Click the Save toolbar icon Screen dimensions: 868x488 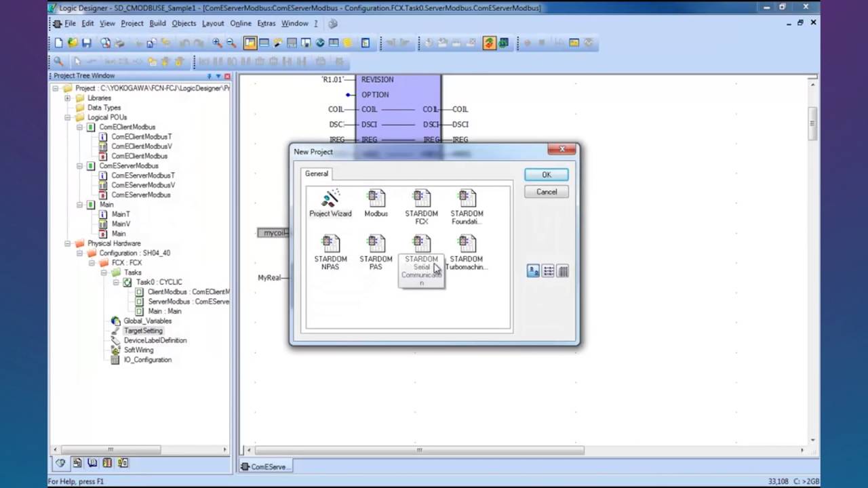point(87,43)
